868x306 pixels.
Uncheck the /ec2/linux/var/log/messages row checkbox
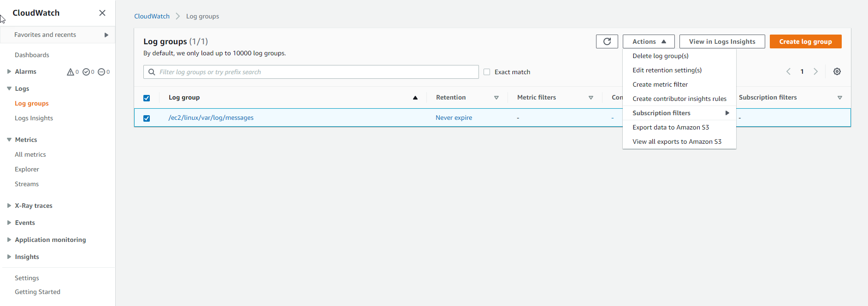[x=147, y=118]
